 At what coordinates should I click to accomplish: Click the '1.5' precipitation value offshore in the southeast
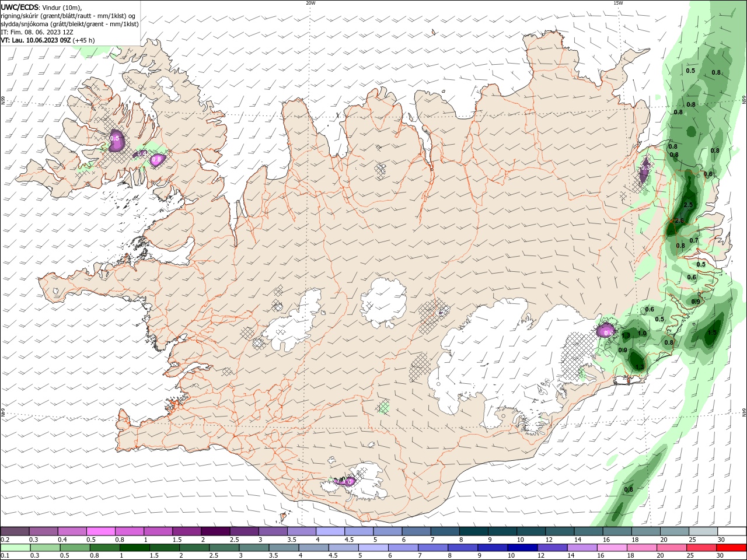point(712,332)
